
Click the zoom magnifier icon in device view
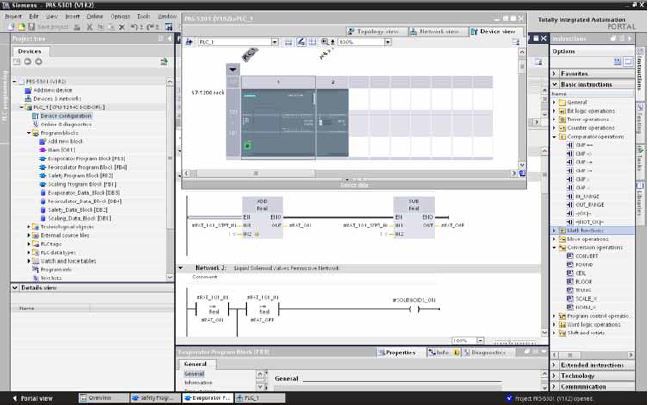tap(325, 42)
